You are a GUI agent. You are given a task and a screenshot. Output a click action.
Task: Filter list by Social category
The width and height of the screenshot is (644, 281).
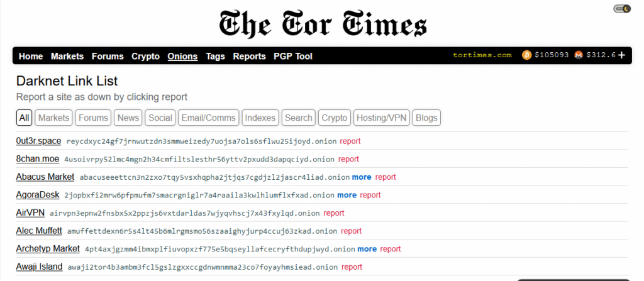[160, 118]
